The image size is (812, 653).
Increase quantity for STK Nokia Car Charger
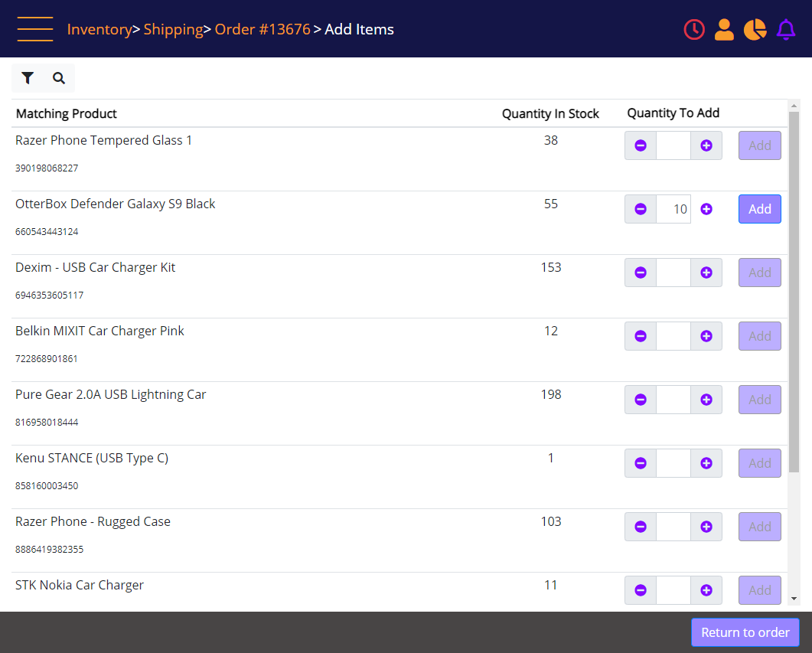[x=706, y=590]
